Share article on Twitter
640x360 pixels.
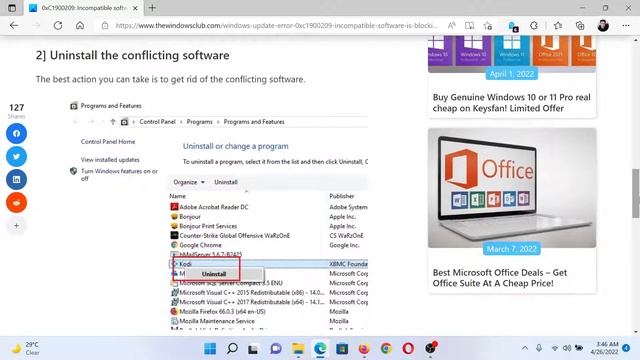coord(16,156)
